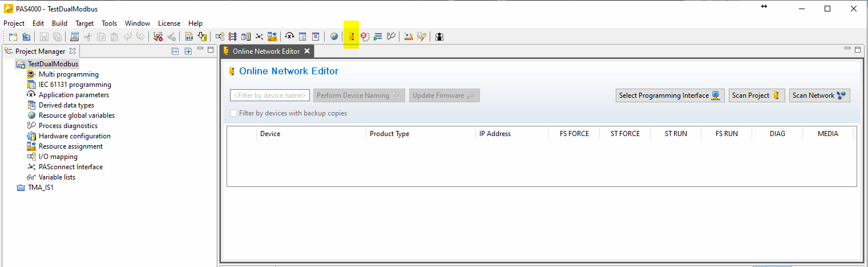
Task: Click the IP Address column header
Action: click(512, 134)
